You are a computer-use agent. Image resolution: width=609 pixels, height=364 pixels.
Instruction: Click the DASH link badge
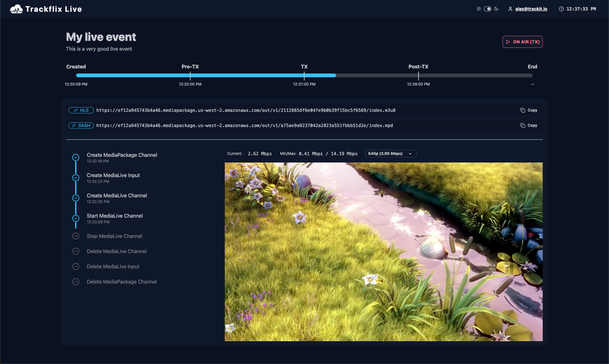(x=81, y=125)
